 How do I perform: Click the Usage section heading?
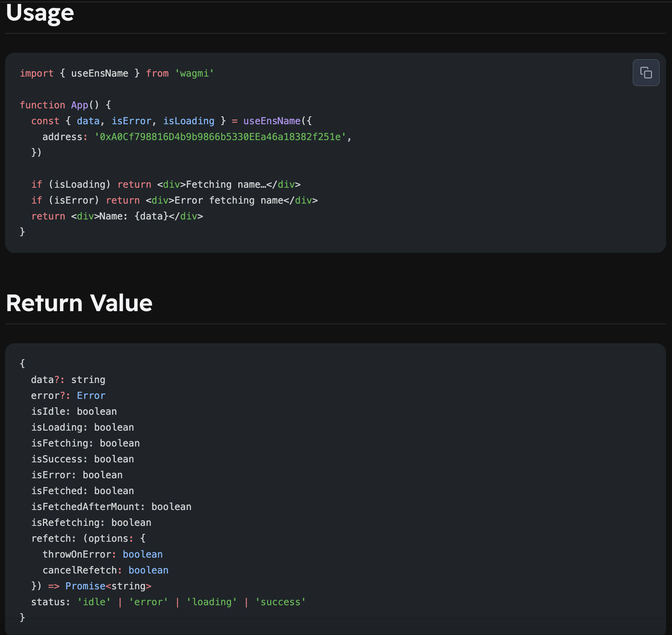point(40,13)
